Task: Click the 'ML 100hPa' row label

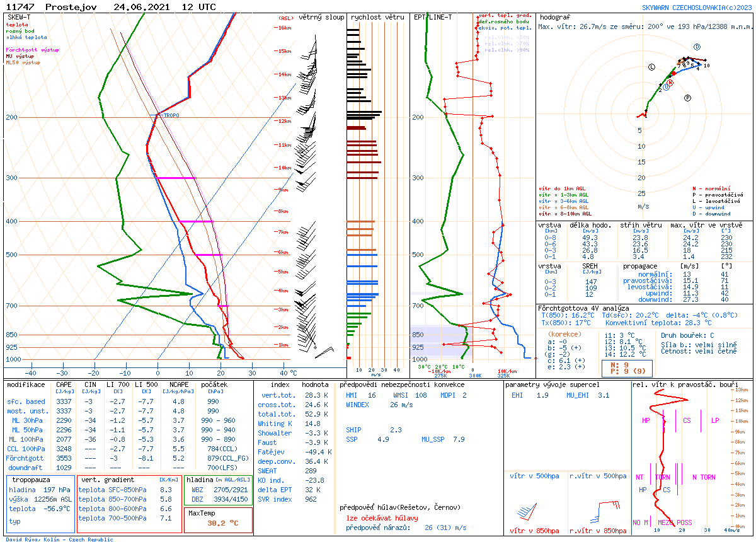Action: click(27, 439)
